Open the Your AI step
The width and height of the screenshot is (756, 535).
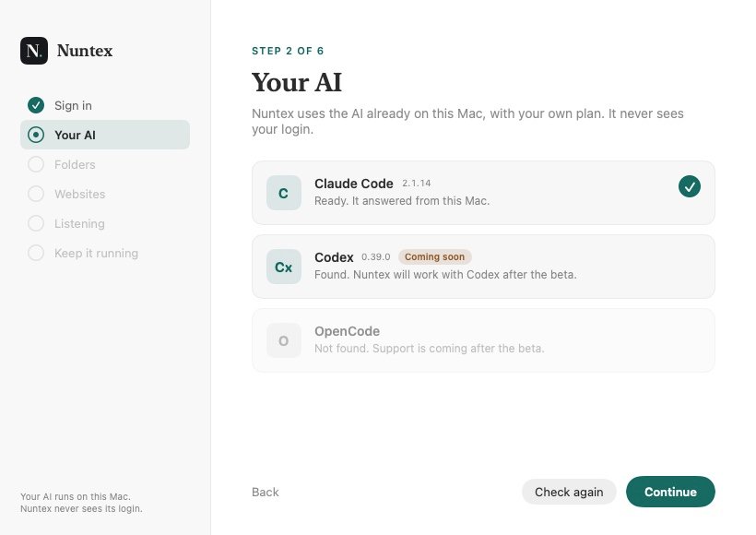(105, 135)
